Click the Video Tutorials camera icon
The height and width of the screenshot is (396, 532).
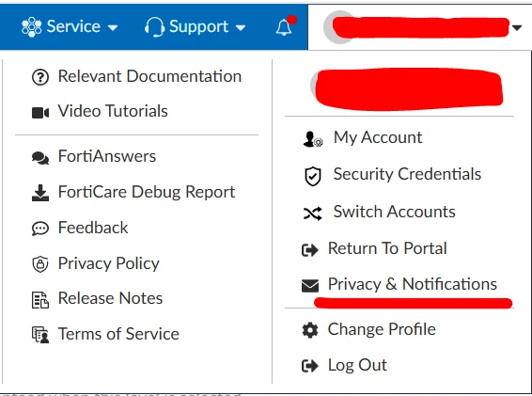tap(40, 113)
